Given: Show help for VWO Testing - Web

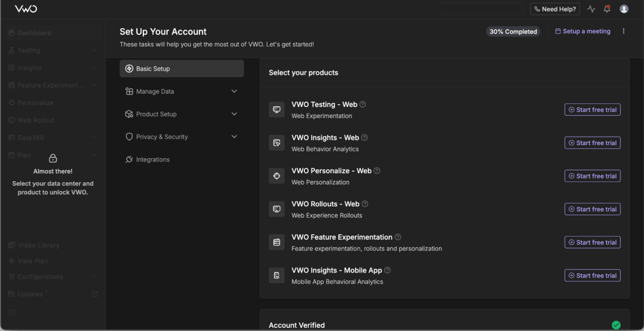Looking at the screenshot, I should point(363,104).
